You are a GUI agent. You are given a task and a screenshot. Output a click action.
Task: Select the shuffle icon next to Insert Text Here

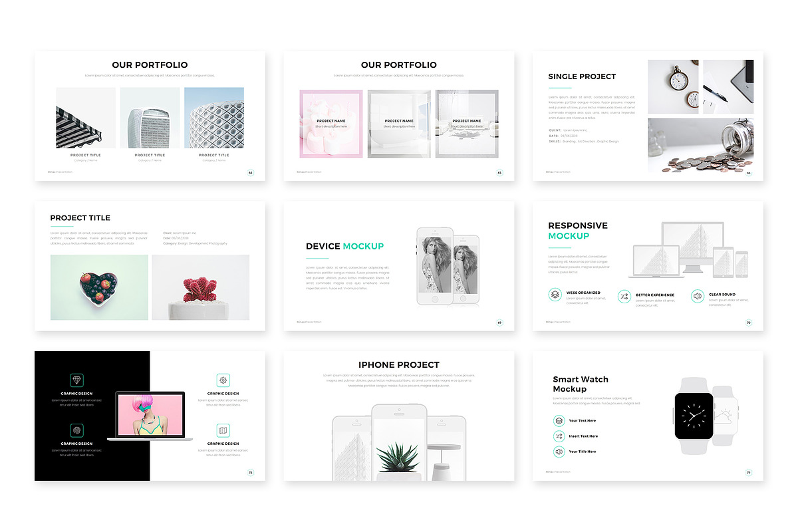click(559, 436)
